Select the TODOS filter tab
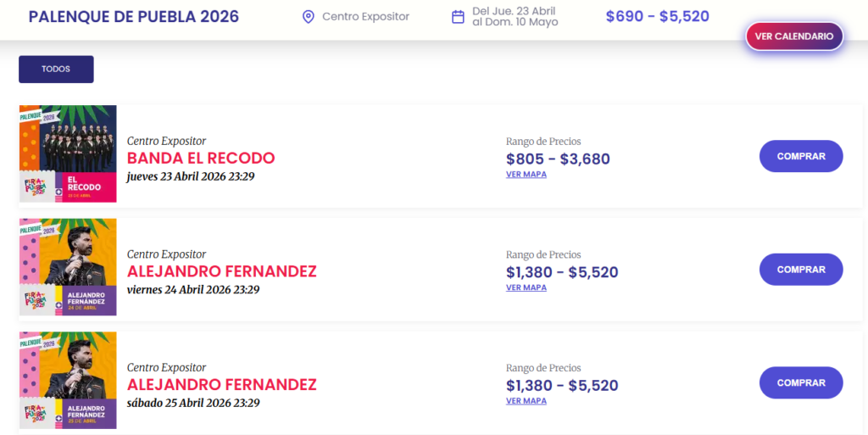This screenshot has height=435, width=868. 56,70
